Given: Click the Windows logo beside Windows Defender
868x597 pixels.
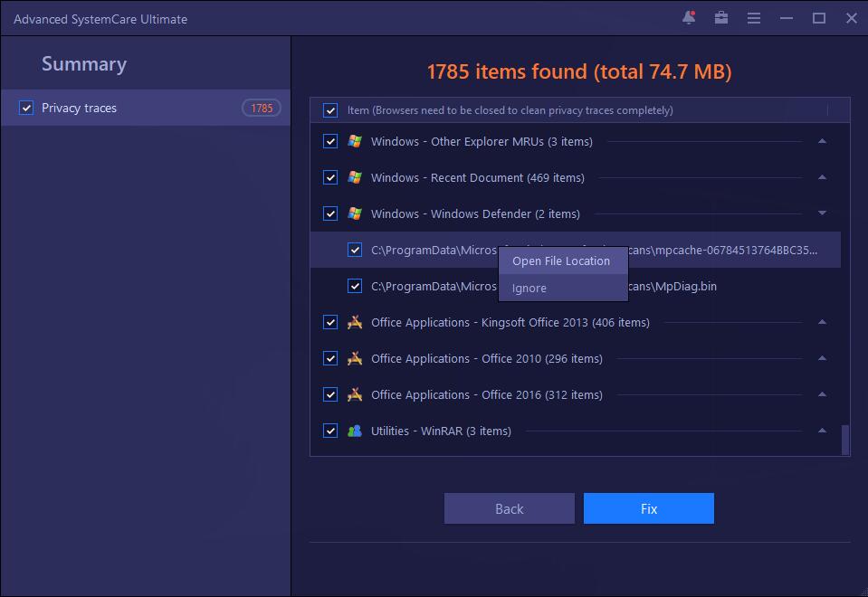Looking at the screenshot, I should 355,213.
